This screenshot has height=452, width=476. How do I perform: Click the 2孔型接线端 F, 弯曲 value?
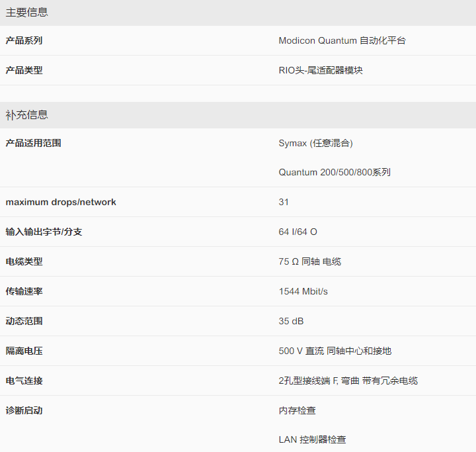pyautogui.click(x=319, y=381)
